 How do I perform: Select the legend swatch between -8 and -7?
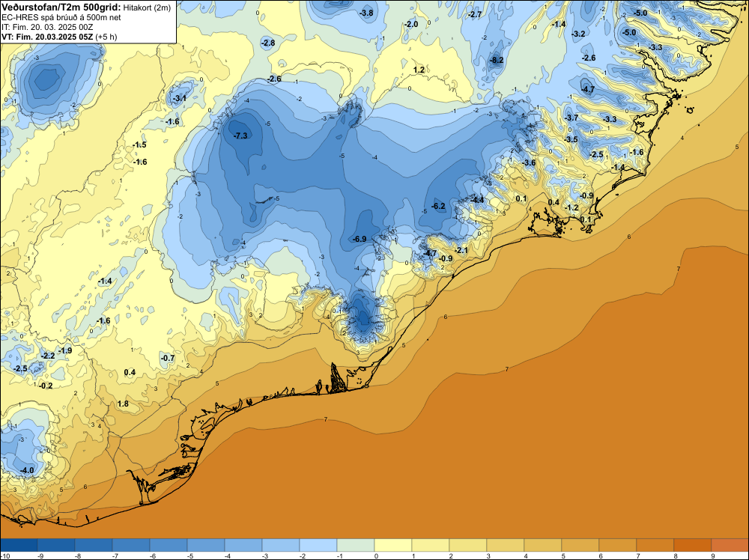(94, 545)
